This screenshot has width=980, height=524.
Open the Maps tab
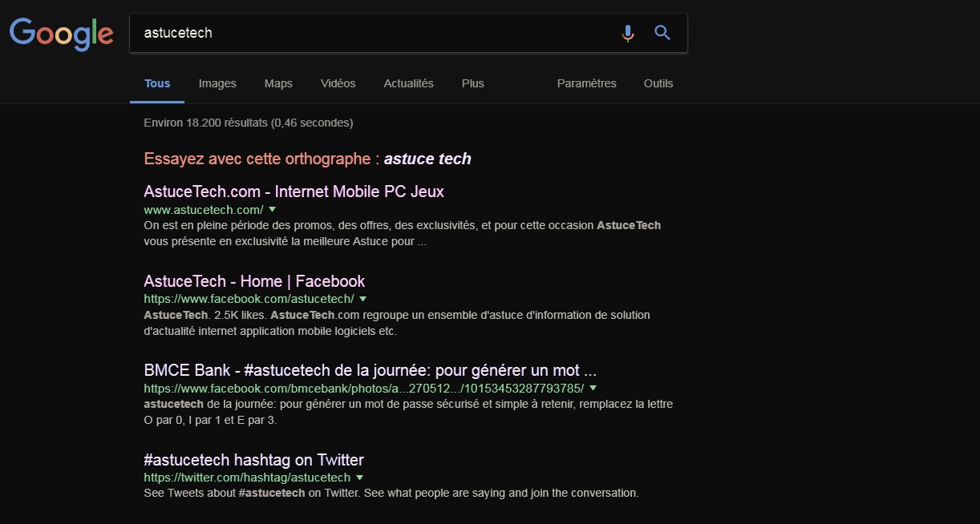tap(278, 83)
